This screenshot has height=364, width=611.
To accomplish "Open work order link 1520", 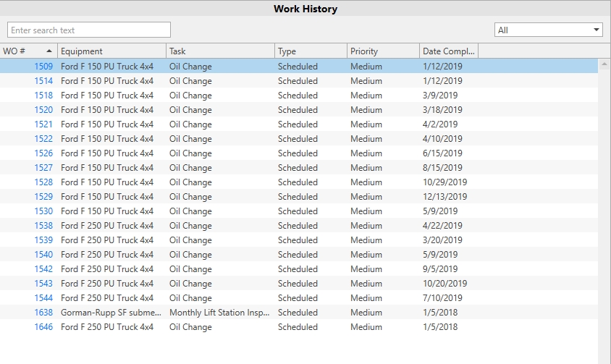I will [43, 109].
